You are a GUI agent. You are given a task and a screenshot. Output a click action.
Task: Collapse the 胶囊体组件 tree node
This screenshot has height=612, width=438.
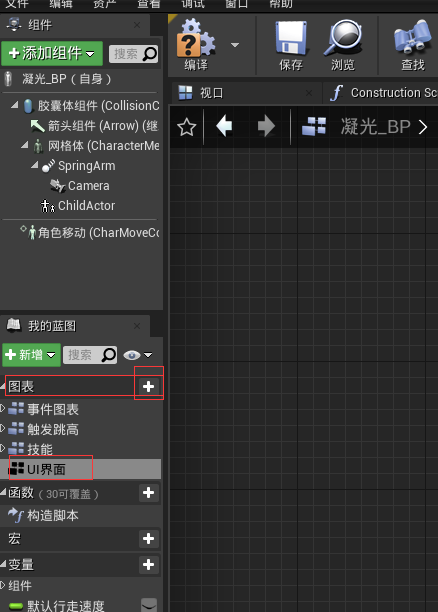[14, 105]
